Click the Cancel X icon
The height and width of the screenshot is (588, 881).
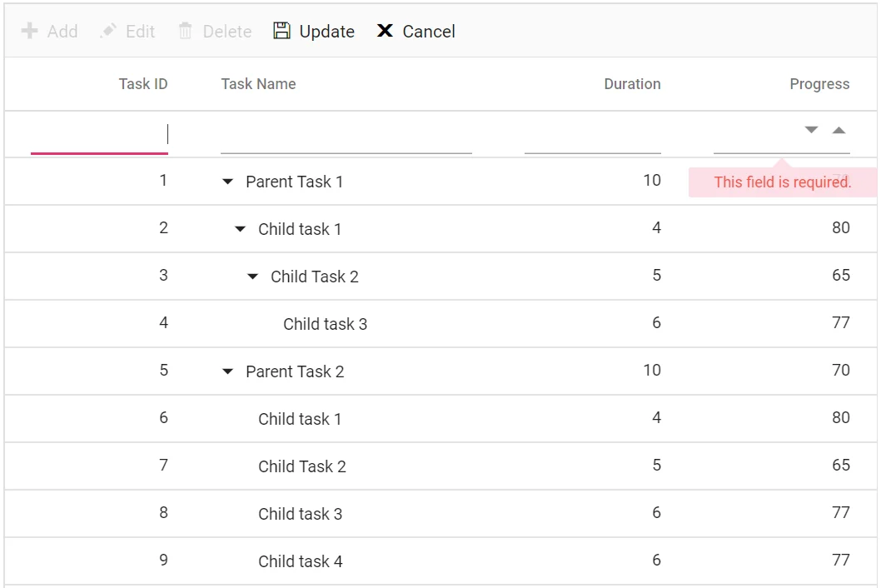(385, 31)
